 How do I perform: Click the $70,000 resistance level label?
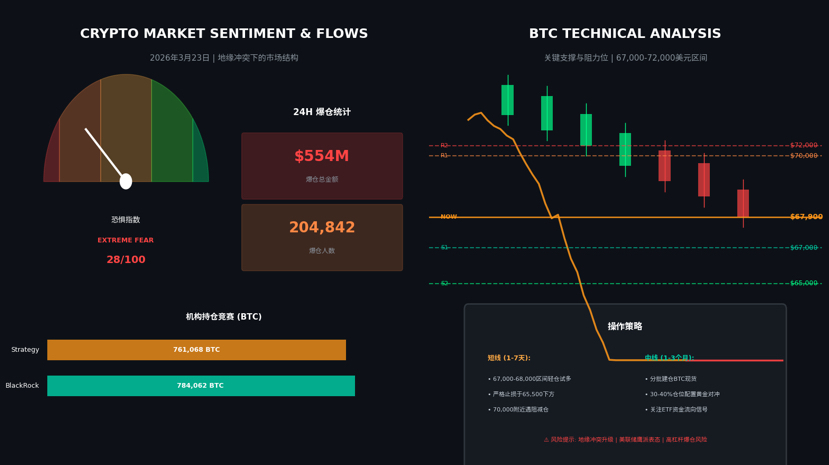point(804,155)
